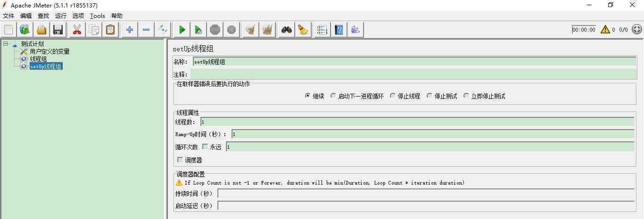The width and height of the screenshot is (644, 219).
Task: Select 测试计划 in the tree
Action: 32,44
